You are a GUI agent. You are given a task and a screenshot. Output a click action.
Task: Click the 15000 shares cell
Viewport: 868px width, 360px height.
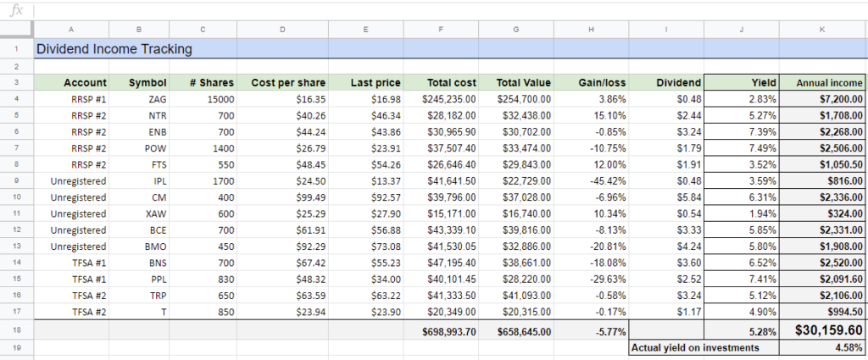pyautogui.click(x=203, y=100)
